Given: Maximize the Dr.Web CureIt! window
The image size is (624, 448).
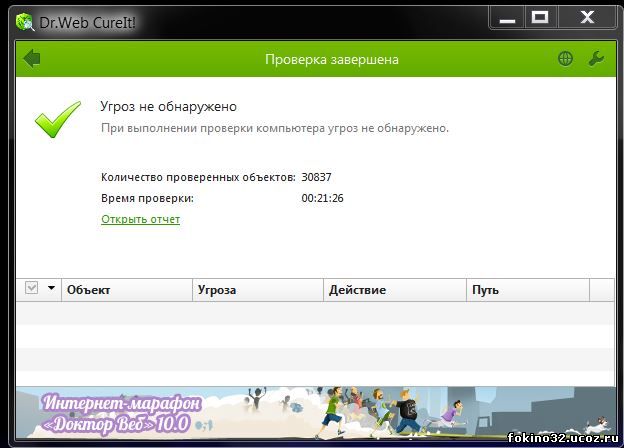Looking at the screenshot, I should pyautogui.click(x=540, y=19).
